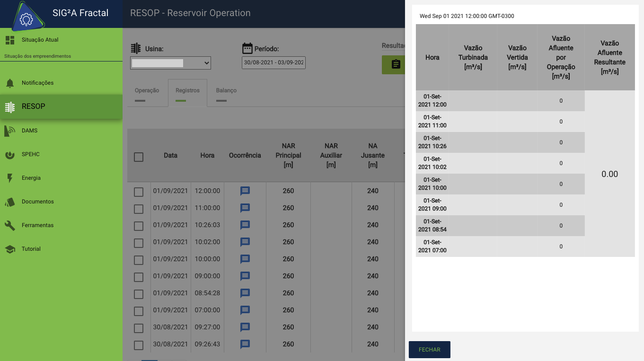Viewport: 644px width, 361px height.
Task: Open Situação Atual dashboard icon
Action: (10, 40)
